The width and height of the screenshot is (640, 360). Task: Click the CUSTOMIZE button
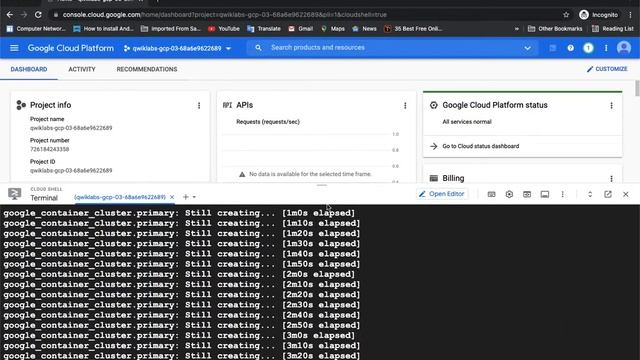[607, 69]
